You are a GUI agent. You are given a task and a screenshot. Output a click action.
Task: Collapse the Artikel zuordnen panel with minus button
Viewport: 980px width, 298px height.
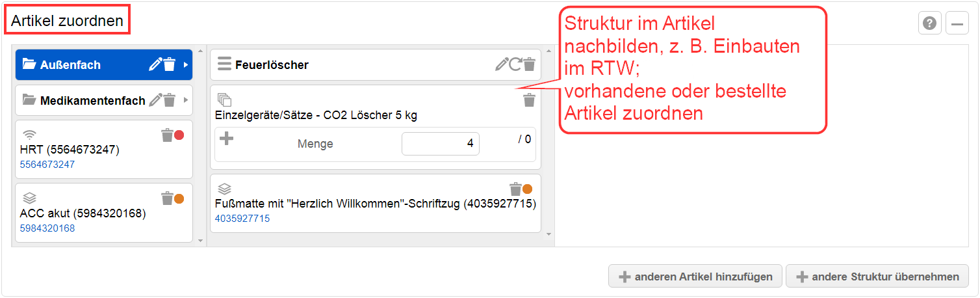tap(957, 24)
